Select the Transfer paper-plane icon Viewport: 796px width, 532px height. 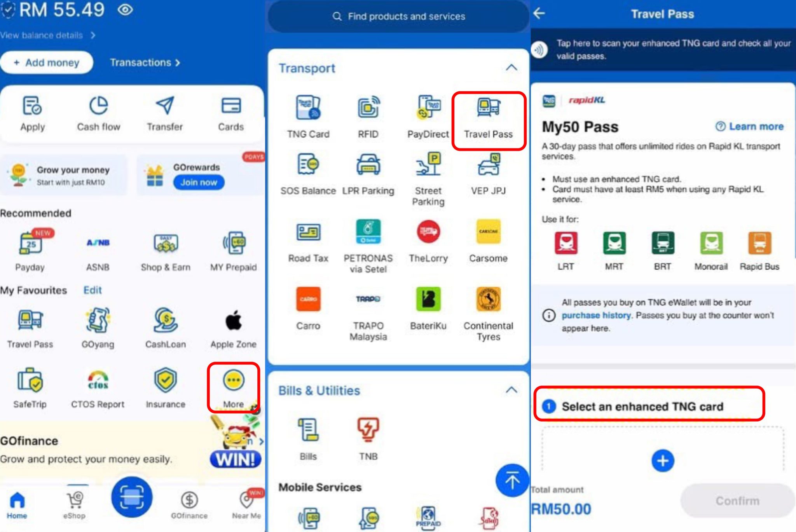165,106
